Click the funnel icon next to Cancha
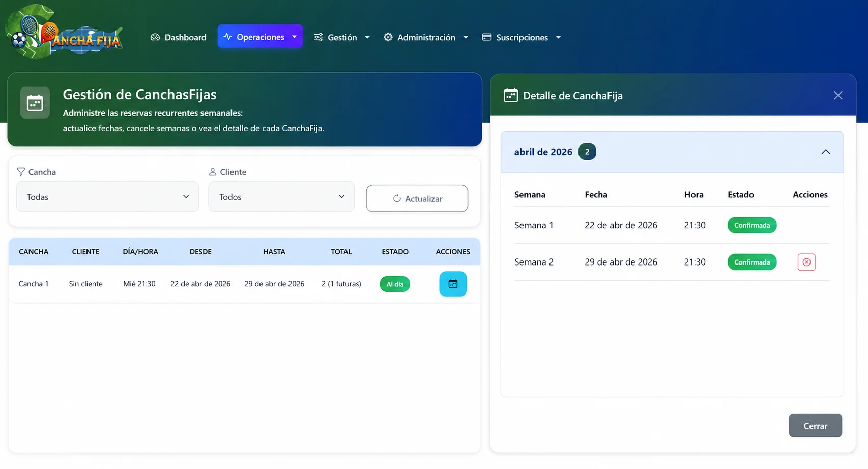868x469 pixels. pyautogui.click(x=21, y=172)
